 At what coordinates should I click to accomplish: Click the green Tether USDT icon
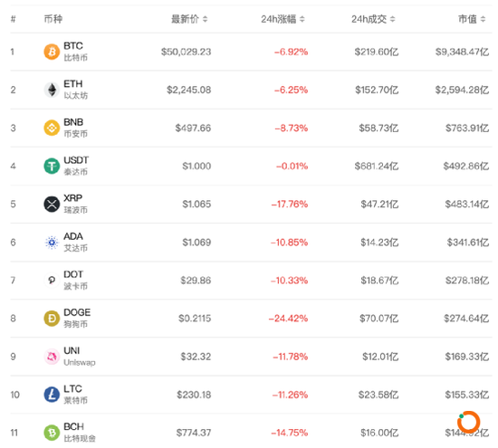pyautogui.click(x=52, y=166)
